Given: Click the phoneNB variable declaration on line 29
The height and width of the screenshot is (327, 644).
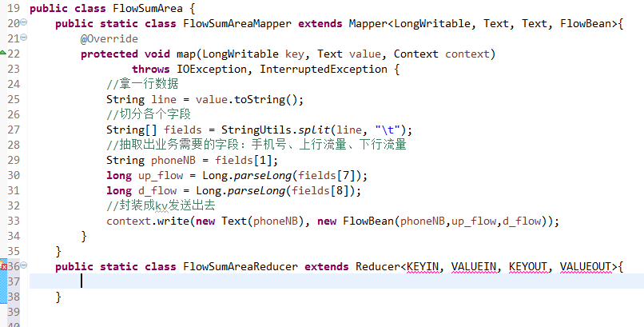Looking at the screenshot, I should pyautogui.click(x=173, y=160).
